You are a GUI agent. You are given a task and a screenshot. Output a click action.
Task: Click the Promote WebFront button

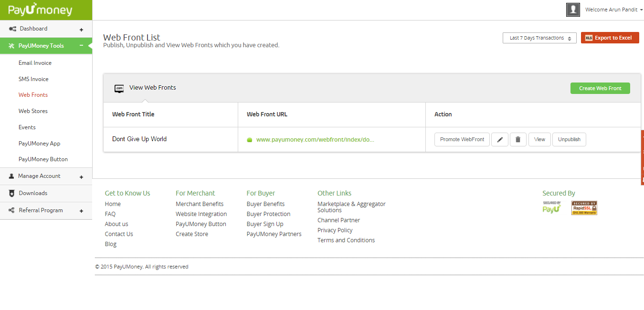click(x=462, y=140)
